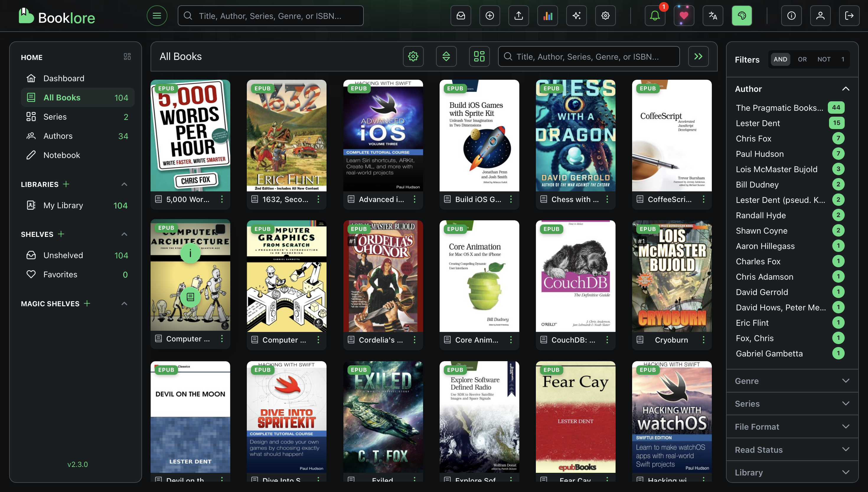Image resolution: width=868 pixels, height=492 pixels.
Task: Click the home layout icon beside HOME
Action: (x=127, y=57)
